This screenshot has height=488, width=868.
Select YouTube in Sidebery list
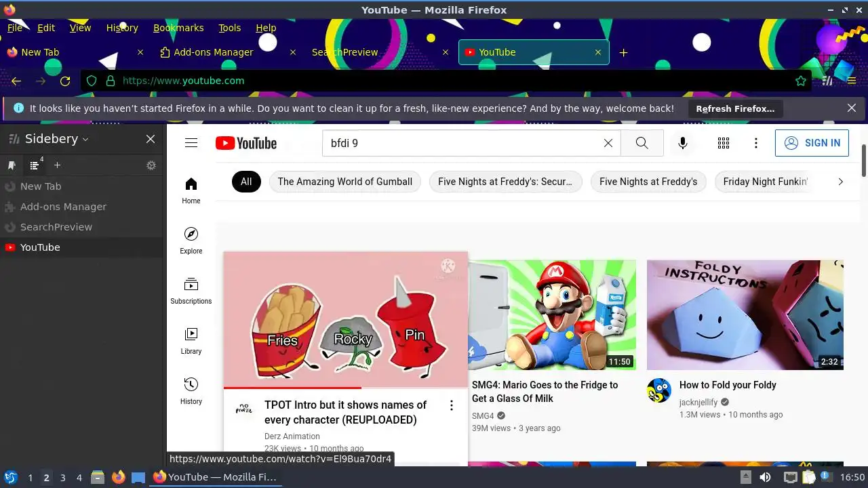82,247
